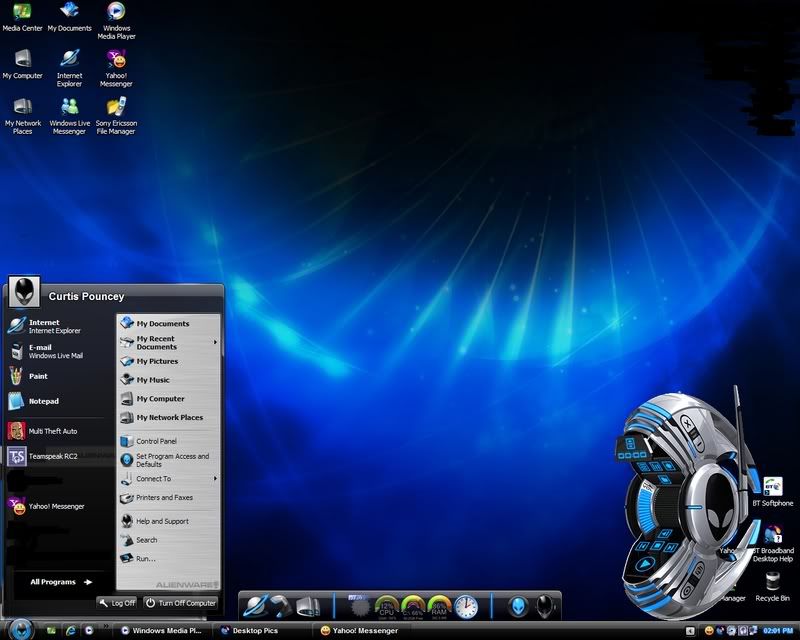
Task: Click the CPU meter gauge in dock
Action: (x=386, y=608)
